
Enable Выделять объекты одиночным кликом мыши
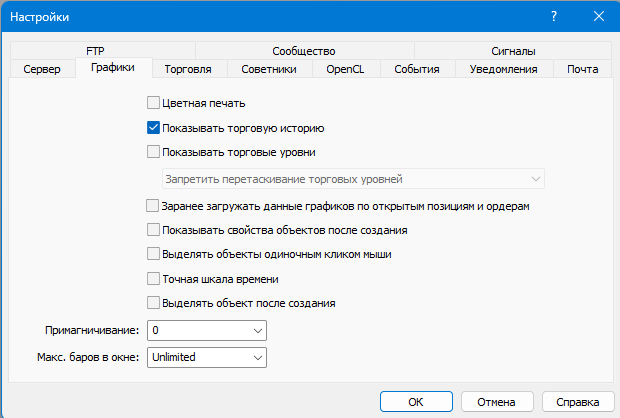click(153, 254)
